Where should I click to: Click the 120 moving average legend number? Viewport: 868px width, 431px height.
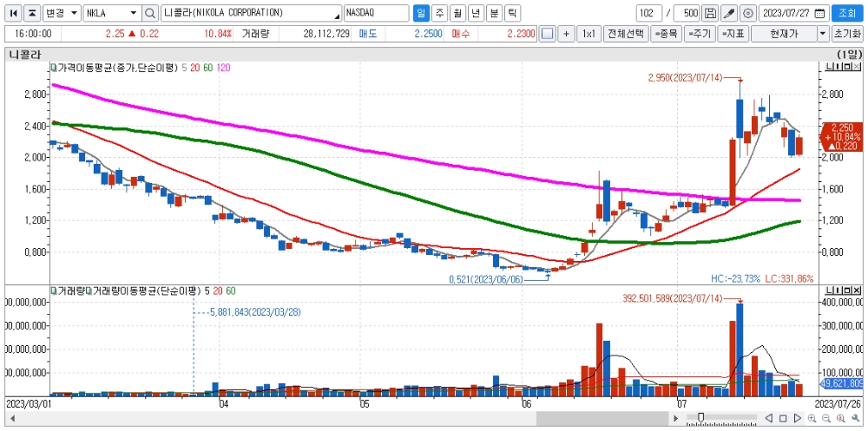pos(224,68)
